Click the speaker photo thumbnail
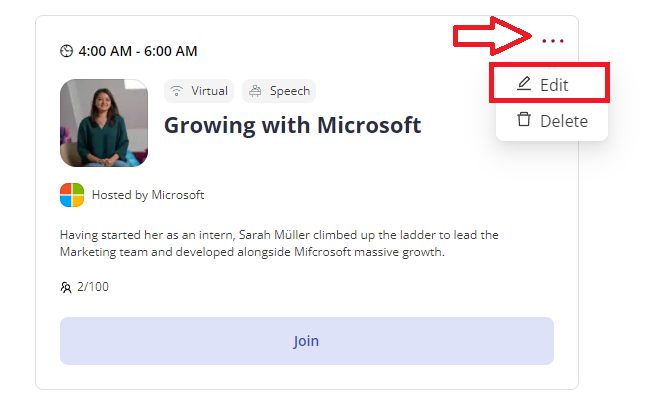The height and width of the screenshot is (398, 651). tap(104, 123)
